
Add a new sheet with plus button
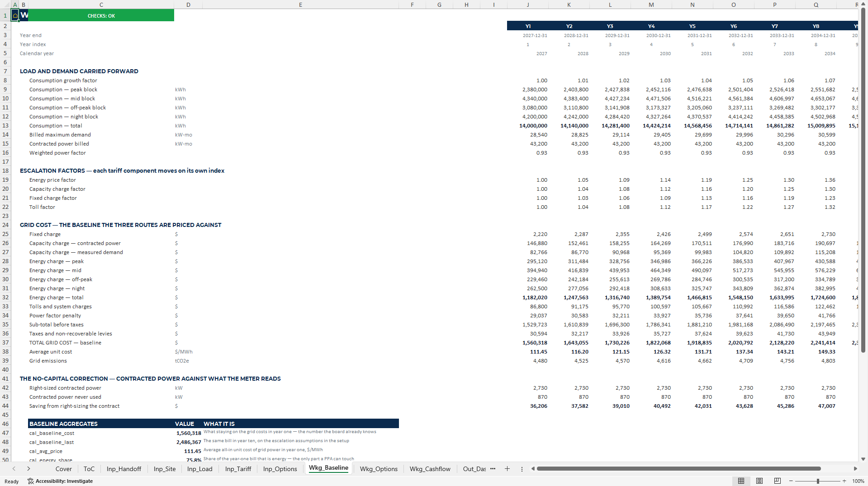pyautogui.click(x=507, y=469)
